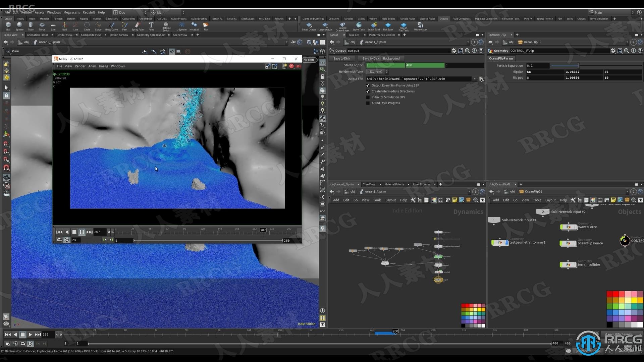This screenshot has width=644, height=362.
Task: Open Layout menu in the ocean1_flipsim network editor
Action: (390, 200)
